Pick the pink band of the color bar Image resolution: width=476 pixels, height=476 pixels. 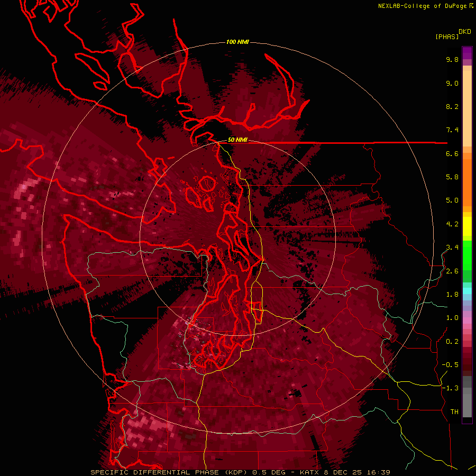tap(467, 321)
